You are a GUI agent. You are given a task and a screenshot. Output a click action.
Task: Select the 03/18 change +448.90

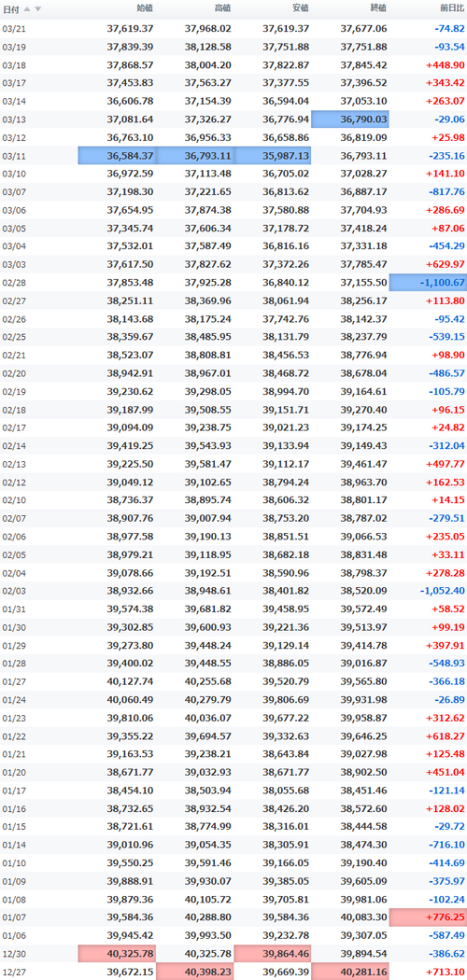click(446, 65)
